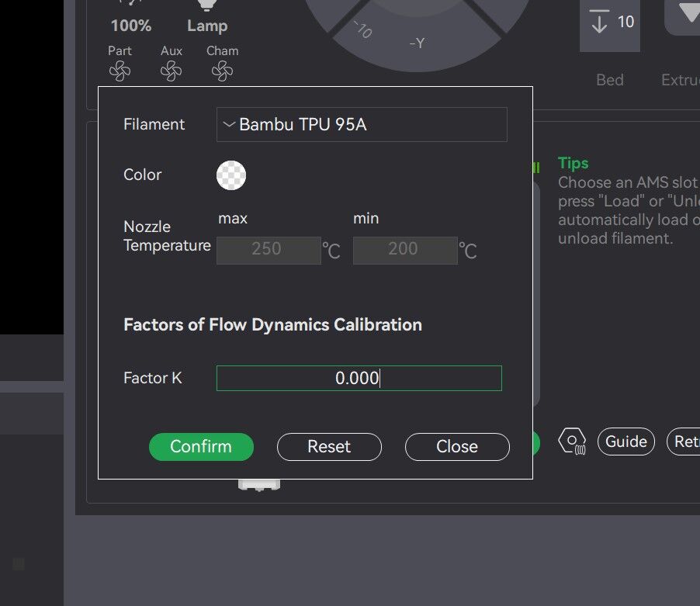Select the Tips heading text

click(574, 163)
